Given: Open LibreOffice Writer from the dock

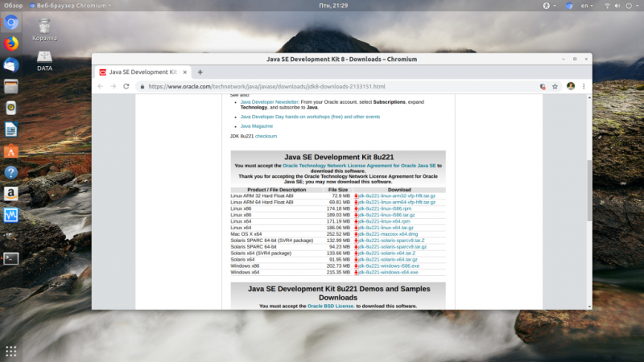Looking at the screenshot, I should 11,130.
